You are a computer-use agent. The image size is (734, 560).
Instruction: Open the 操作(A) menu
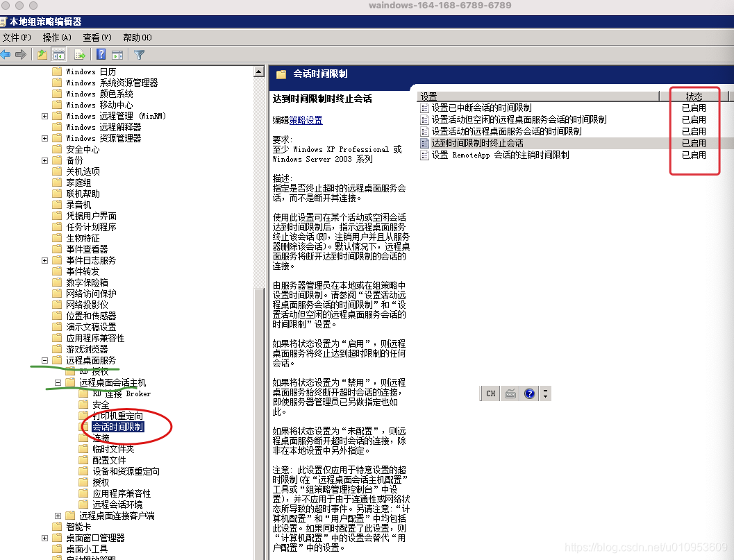(x=57, y=37)
